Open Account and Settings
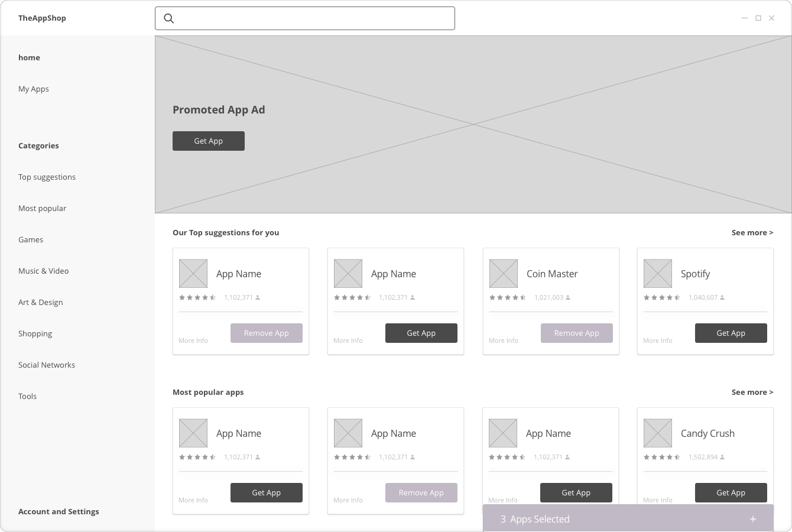Image resolution: width=792 pixels, height=532 pixels. (x=59, y=511)
